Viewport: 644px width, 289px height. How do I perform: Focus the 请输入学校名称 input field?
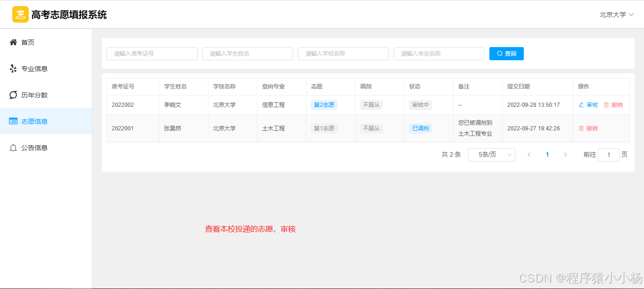click(x=343, y=54)
